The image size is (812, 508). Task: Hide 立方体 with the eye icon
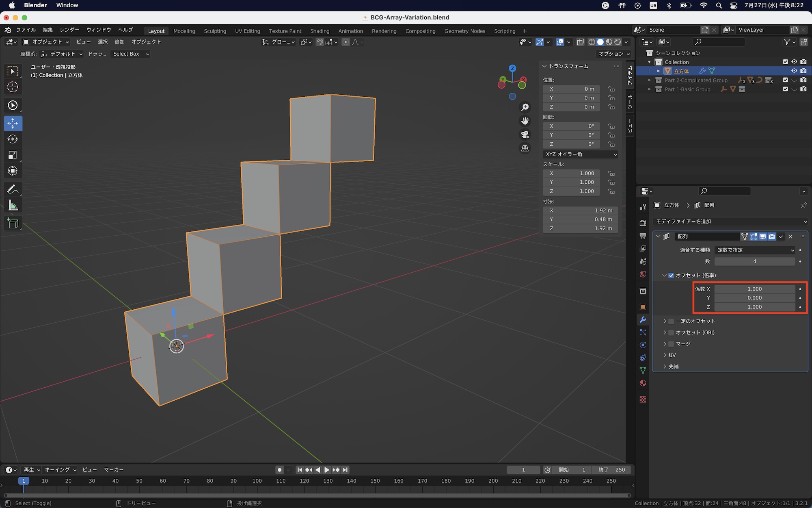(x=794, y=71)
